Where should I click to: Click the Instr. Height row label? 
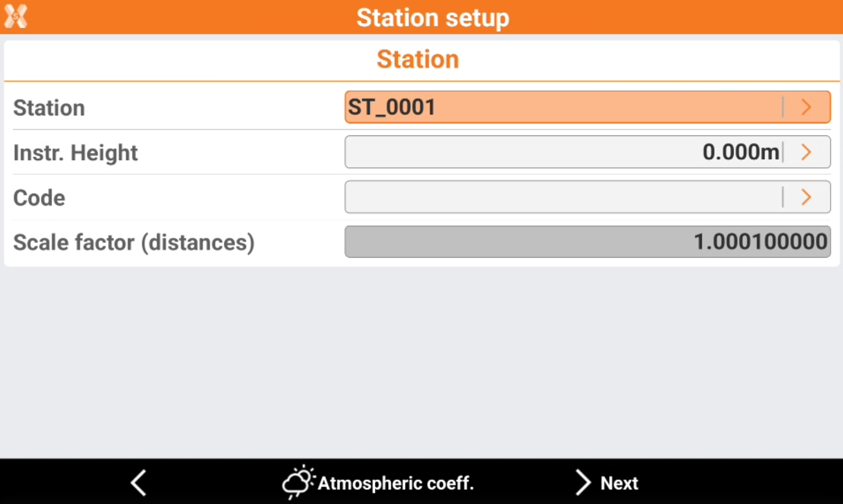[x=75, y=153]
